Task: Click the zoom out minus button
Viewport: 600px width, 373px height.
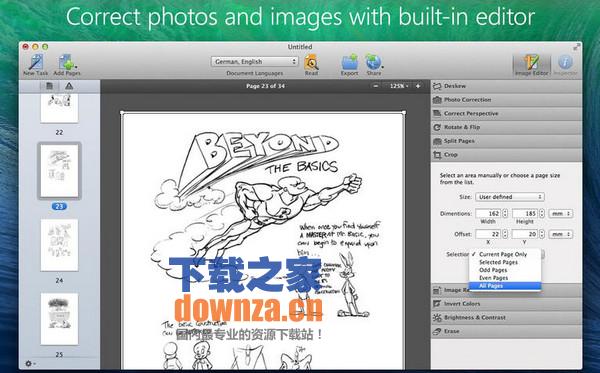Action: coord(376,86)
